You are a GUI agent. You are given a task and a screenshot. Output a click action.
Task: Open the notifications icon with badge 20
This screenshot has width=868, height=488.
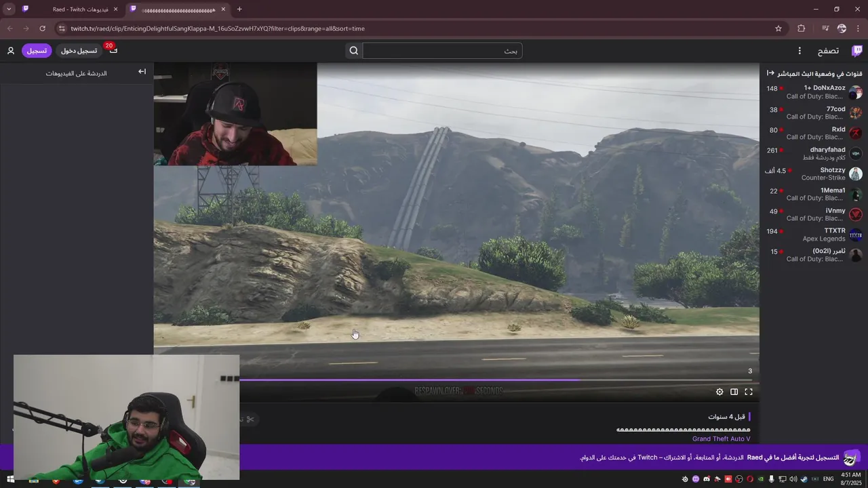coord(113,50)
